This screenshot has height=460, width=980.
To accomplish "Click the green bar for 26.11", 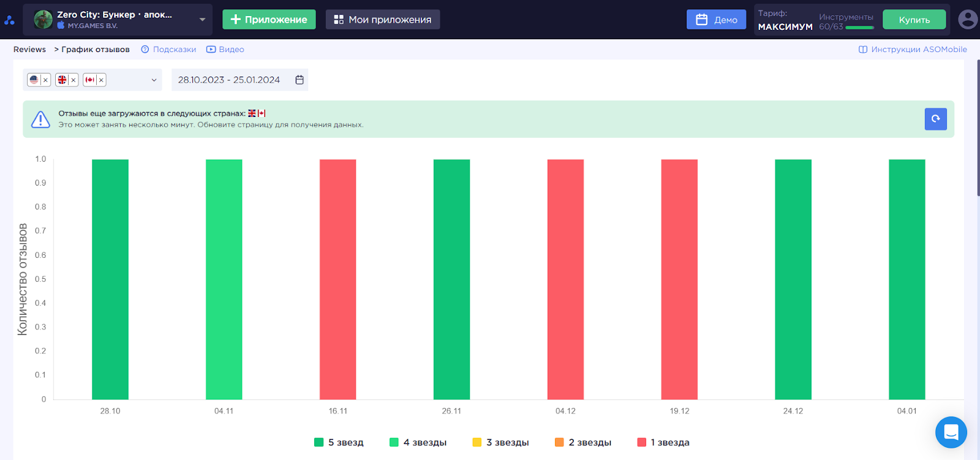I will coord(451,279).
